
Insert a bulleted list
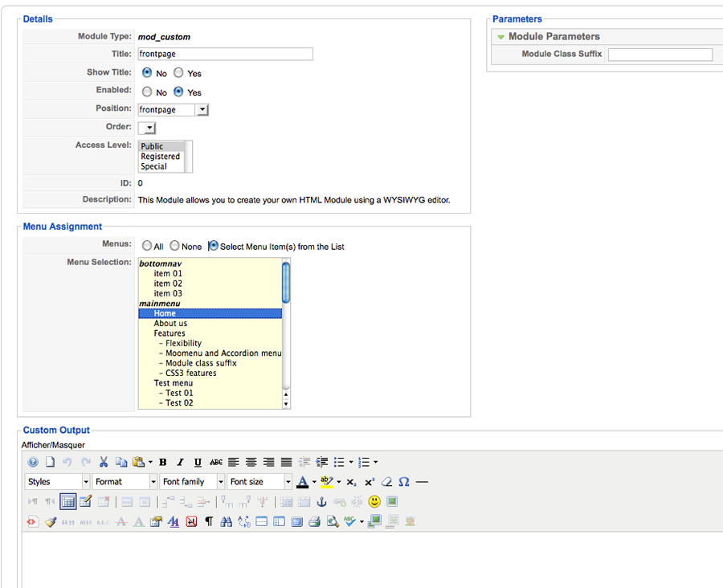coord(339,462)
